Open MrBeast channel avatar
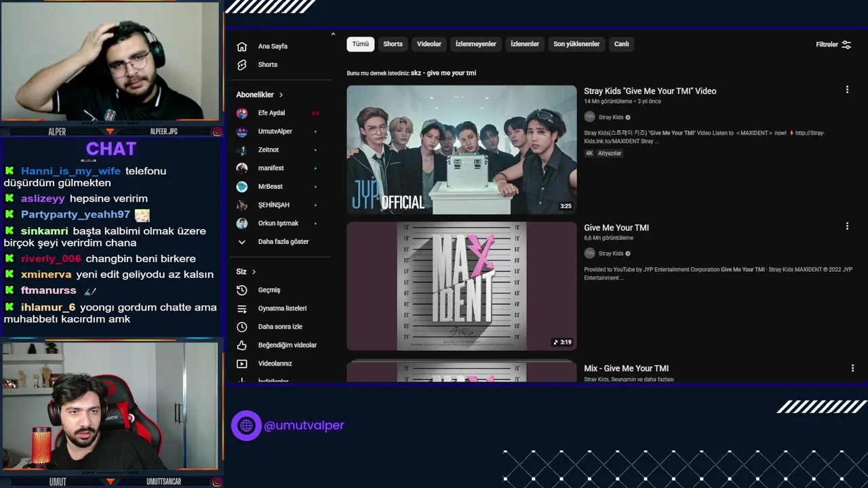Viewport: 868px width, 488px height. point(242,186)
